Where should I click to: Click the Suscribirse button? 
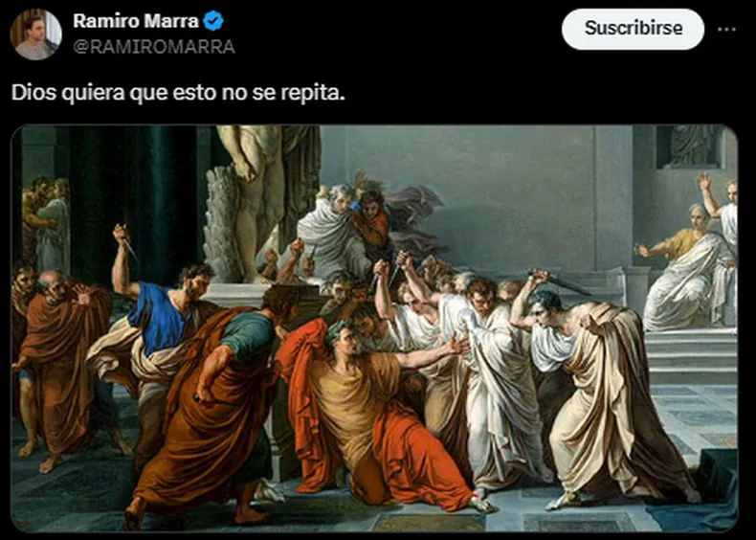(x=634, y=29)
